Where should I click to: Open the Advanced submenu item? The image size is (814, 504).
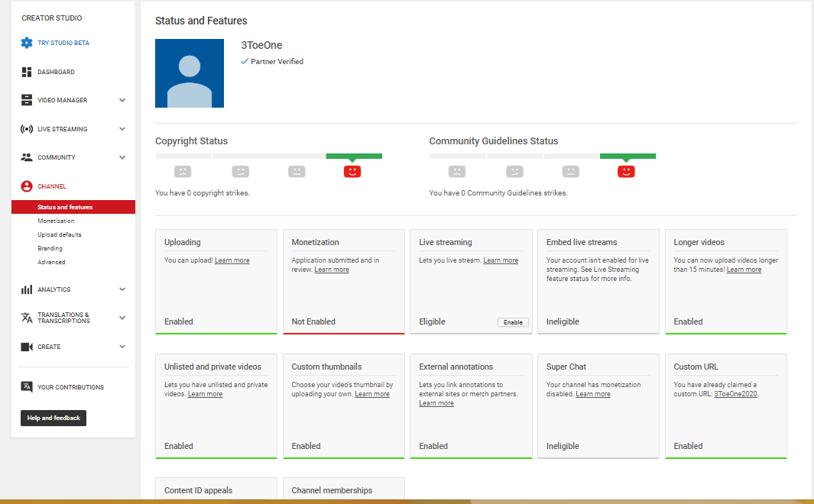coord(51,262)
